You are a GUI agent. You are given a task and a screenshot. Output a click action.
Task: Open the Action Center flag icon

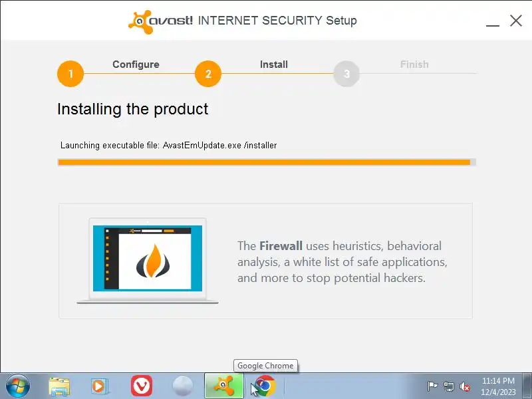(x=432, y=386)
